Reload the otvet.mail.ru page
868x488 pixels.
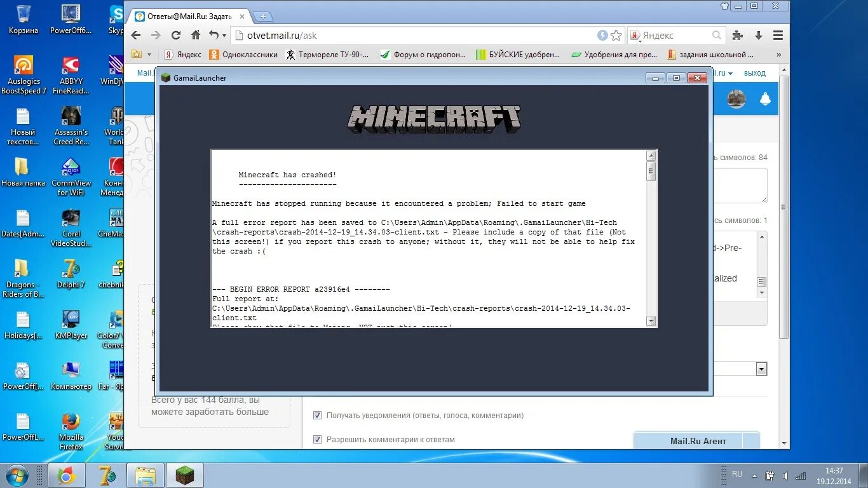point(176,36)
